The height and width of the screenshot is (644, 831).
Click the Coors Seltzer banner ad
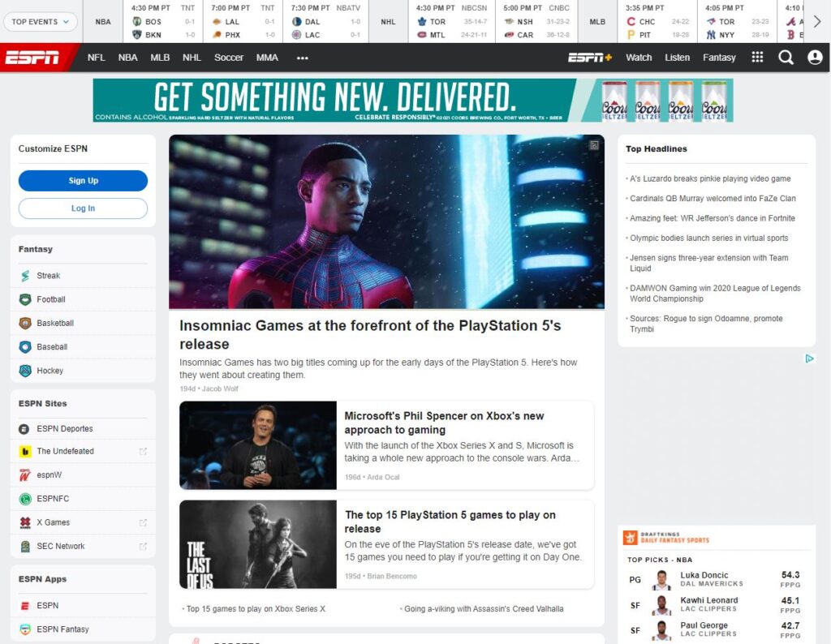[x=412, y=100]
